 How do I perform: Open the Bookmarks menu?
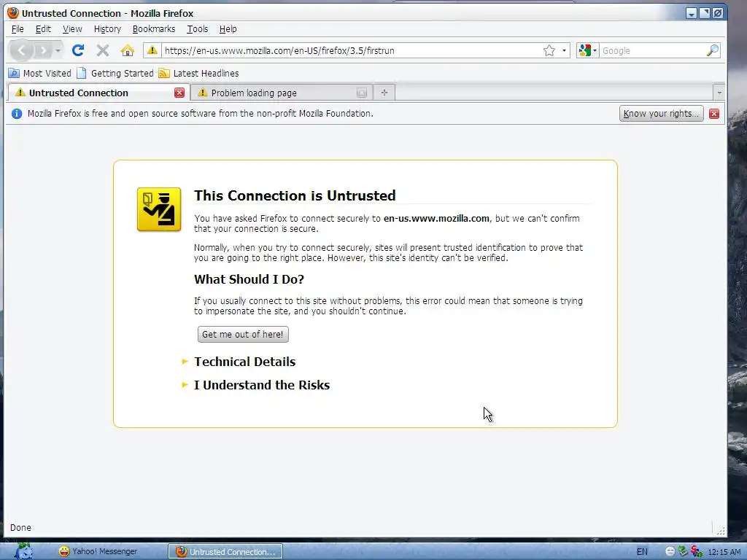(154, 29)
